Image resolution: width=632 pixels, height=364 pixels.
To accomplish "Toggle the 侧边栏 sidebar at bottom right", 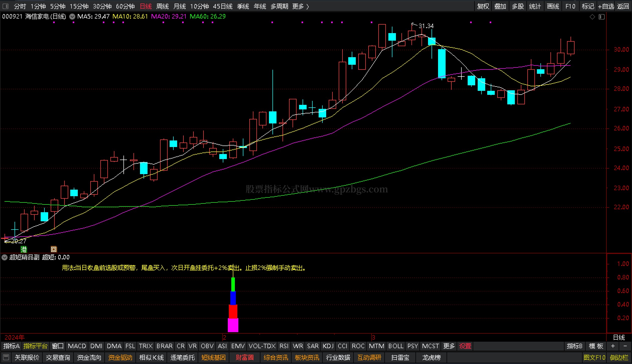I will pyautogui.click(x=619, y=357).
